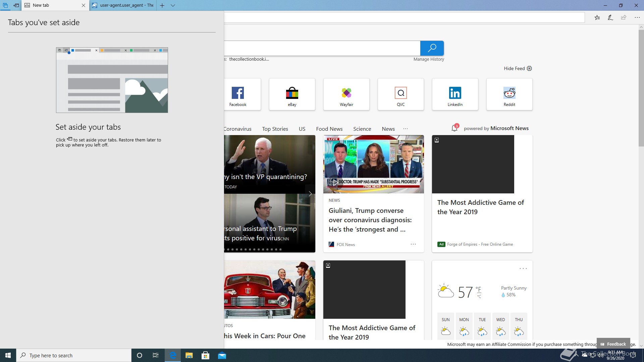Open weather card options ellipsis
The image size is (644, 362).
523,268
